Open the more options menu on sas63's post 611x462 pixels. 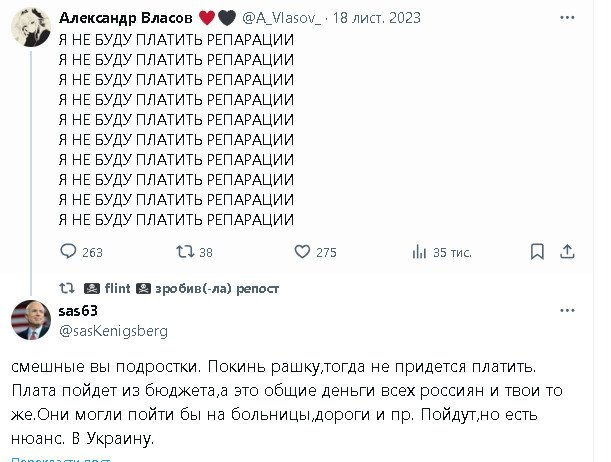(572, 311)
